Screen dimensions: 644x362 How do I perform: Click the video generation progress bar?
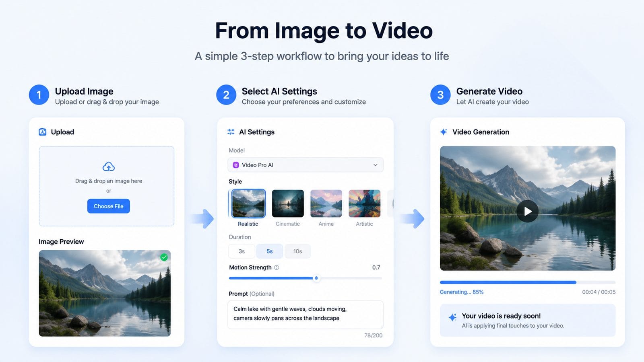click(528, 282)
